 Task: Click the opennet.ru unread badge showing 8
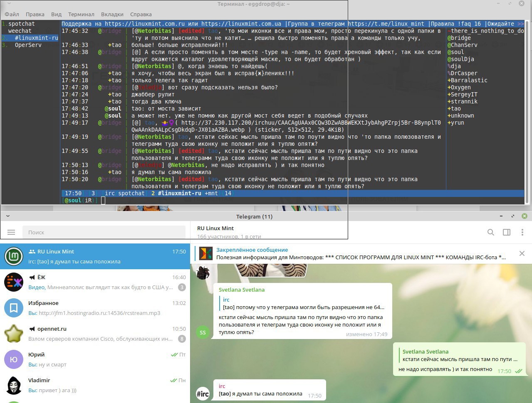182,339
